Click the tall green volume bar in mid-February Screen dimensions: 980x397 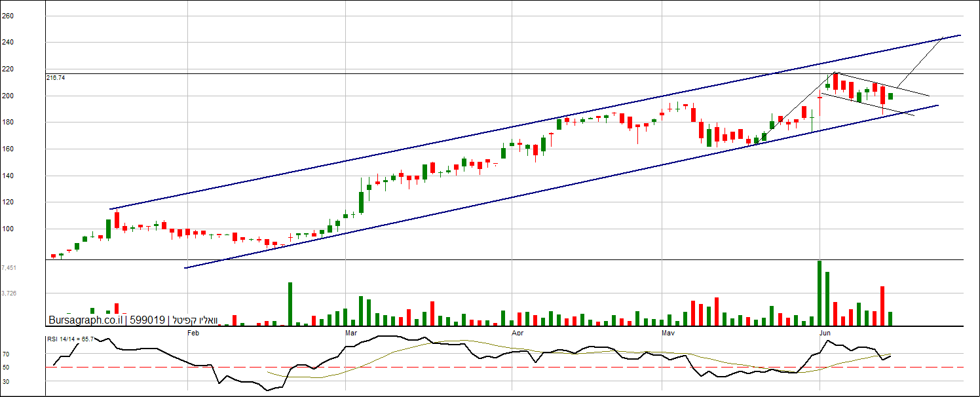tap(290, 304)
